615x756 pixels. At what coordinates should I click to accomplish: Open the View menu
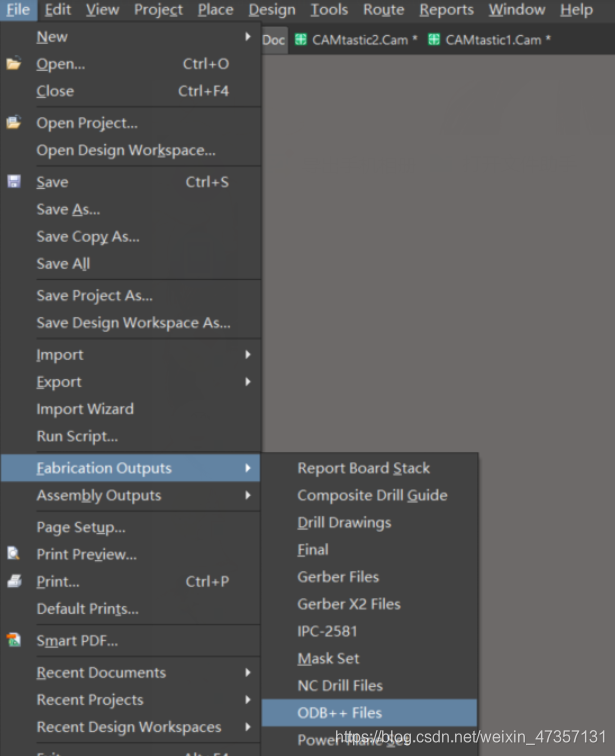coord(103,10)
